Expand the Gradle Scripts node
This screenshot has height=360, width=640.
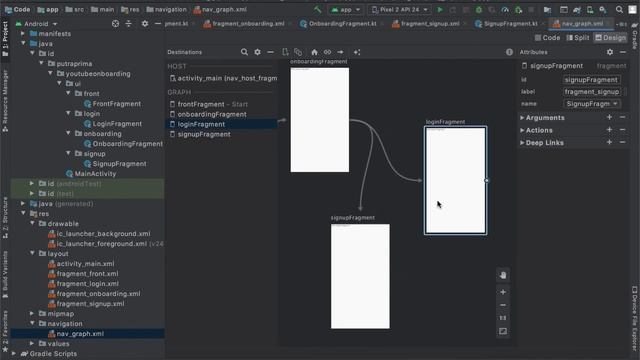click(x=14, y=353)
